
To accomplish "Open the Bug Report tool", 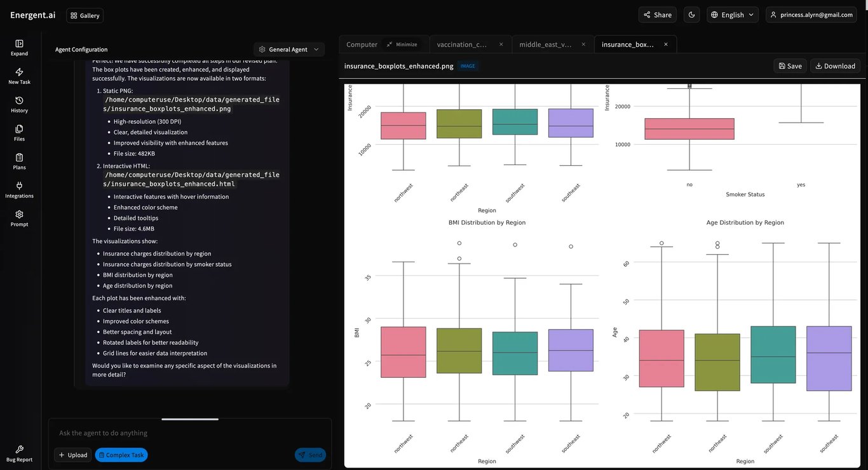I will (19, 452).
